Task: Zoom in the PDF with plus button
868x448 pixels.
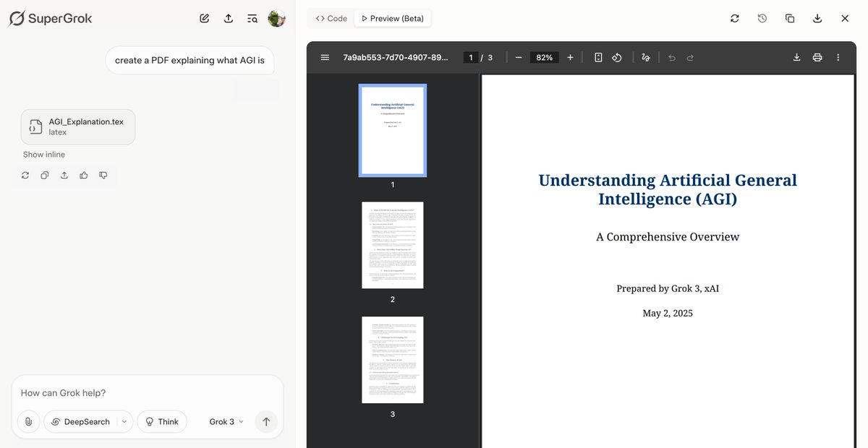Action: coord(570,57)
